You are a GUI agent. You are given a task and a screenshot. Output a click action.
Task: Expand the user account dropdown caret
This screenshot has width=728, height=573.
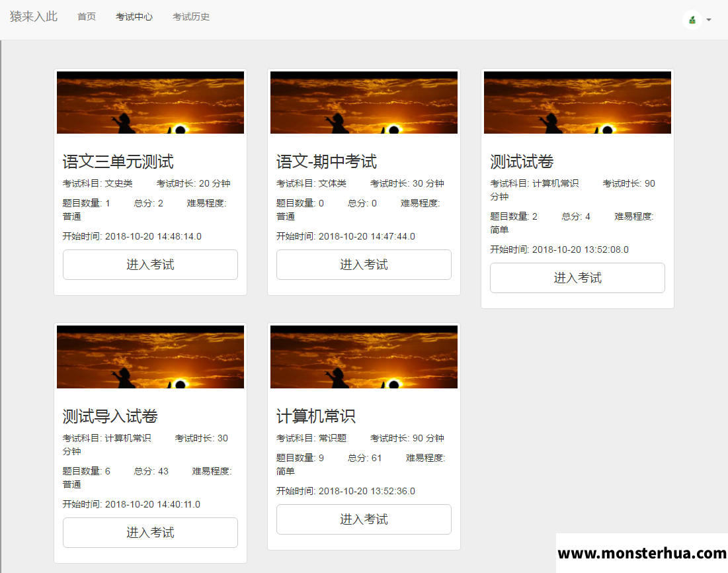tap(709, 20)
